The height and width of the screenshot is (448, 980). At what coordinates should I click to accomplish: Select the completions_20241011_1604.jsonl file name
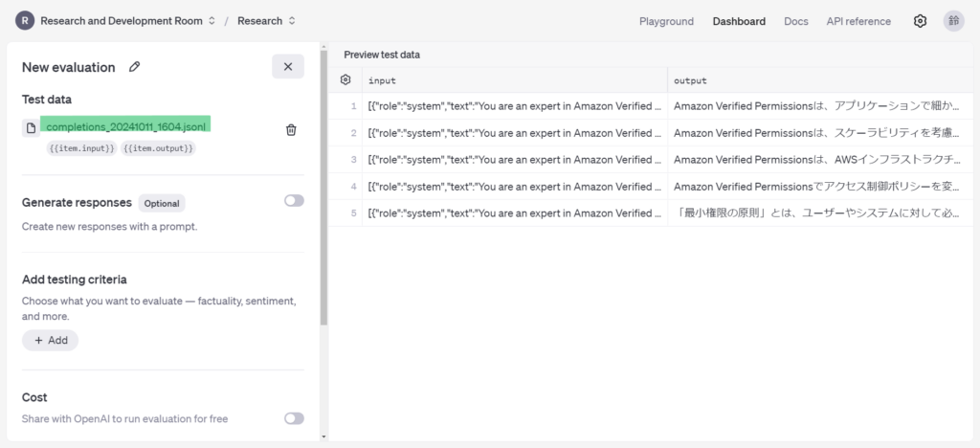point(126,126)
